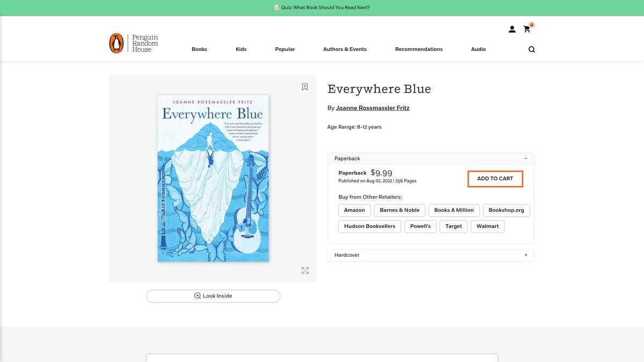Open the shopping cart icon

pos(527,29)
